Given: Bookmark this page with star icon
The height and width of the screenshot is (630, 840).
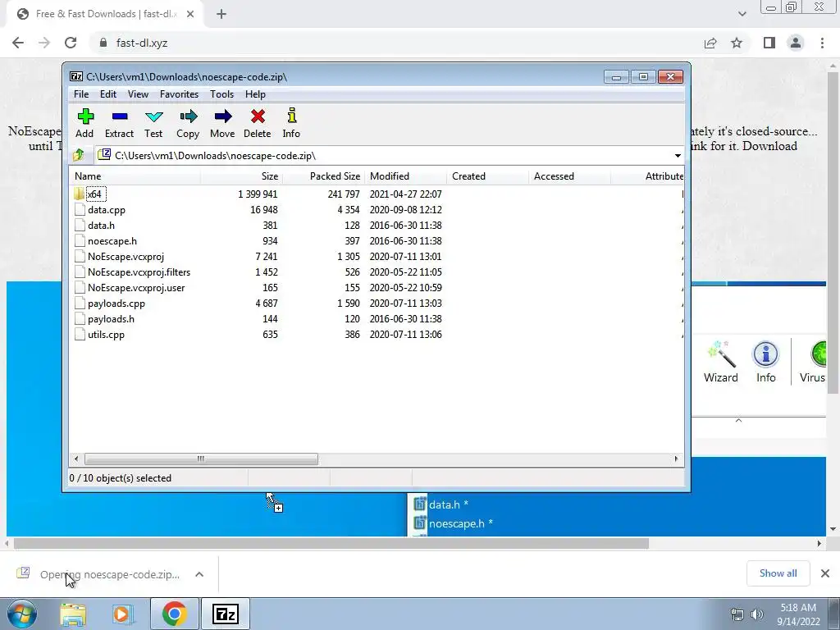Looking at the screenshot, I should 737,43.
